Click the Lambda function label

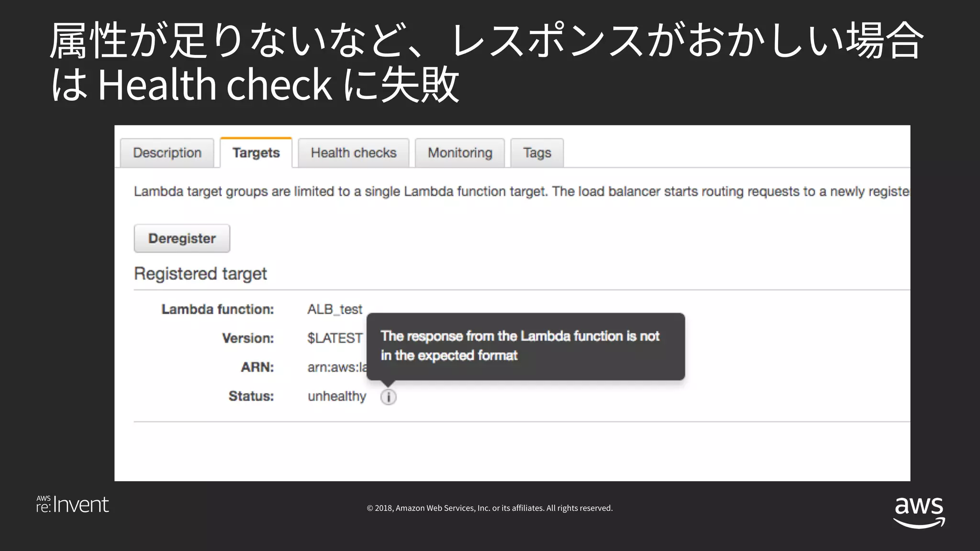(218, 309)
